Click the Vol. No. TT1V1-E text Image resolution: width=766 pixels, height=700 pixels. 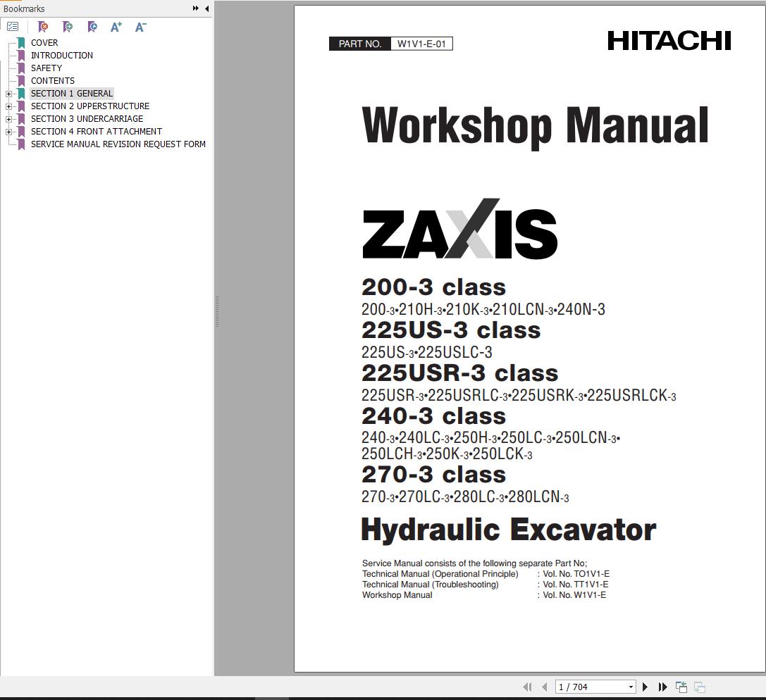[576, 585]
